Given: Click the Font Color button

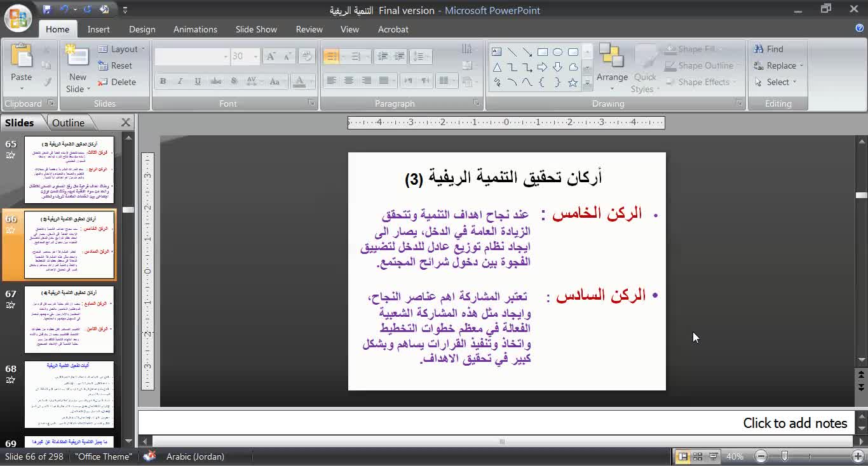Looking at the screenshot, I should pos(300,81).
